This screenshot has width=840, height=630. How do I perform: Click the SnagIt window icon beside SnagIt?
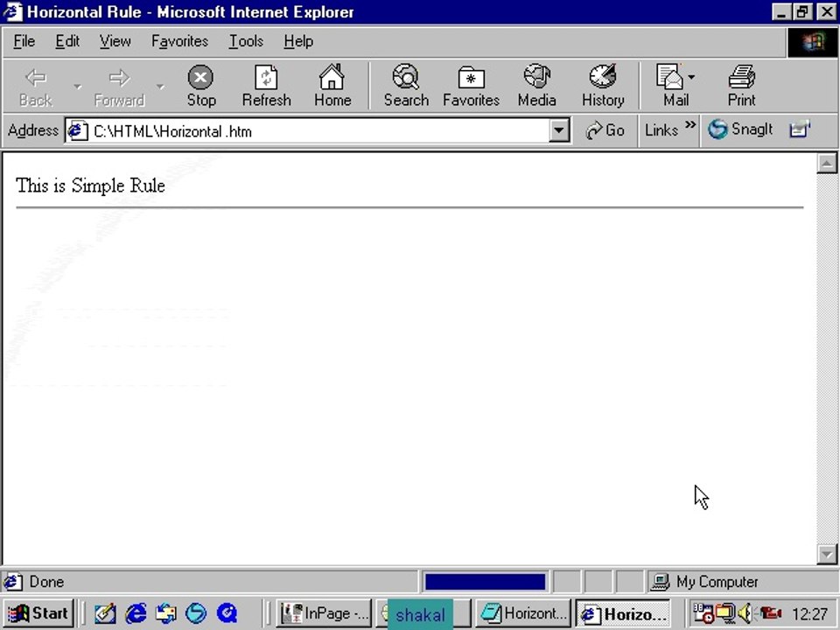click(799, 129)
